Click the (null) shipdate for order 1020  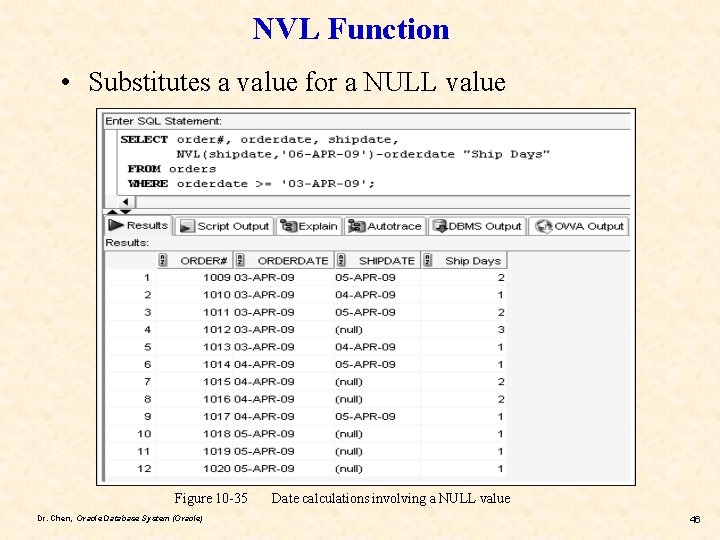(x=349, y=469)
